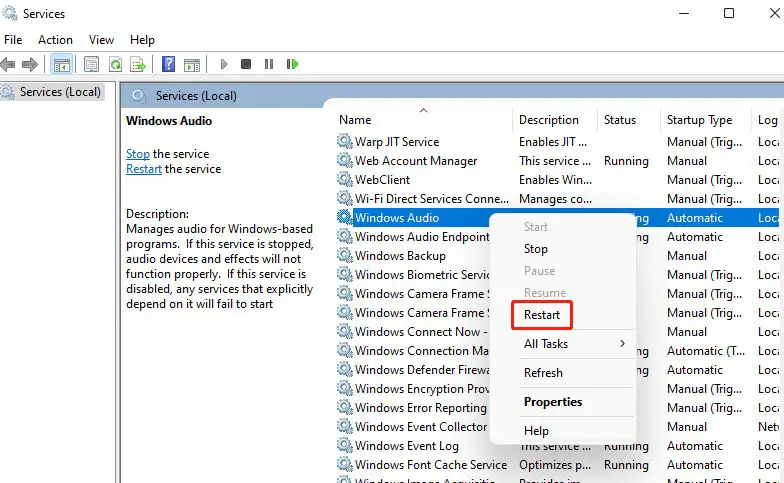The height and width of the screenshot is (483, 784).
Task: Click gear icon of Warp JIT Service
Action: 344,142
